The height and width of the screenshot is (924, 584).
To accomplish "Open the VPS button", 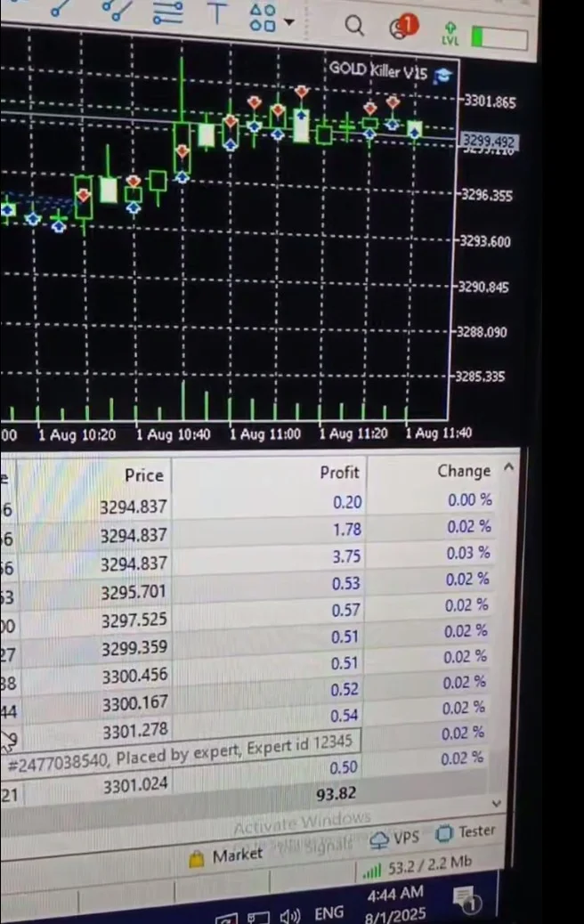I will [394, 839].
